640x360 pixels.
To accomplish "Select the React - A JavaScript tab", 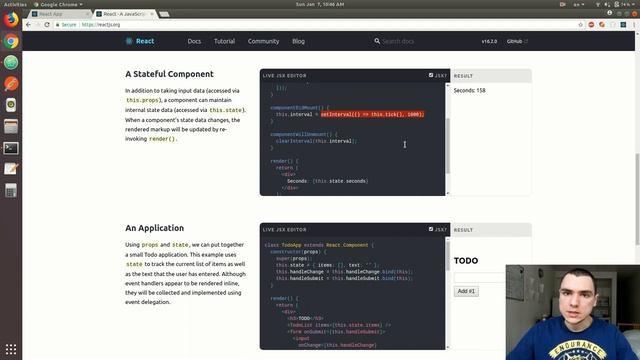I will pyautogui.click(x=126, y=14).
